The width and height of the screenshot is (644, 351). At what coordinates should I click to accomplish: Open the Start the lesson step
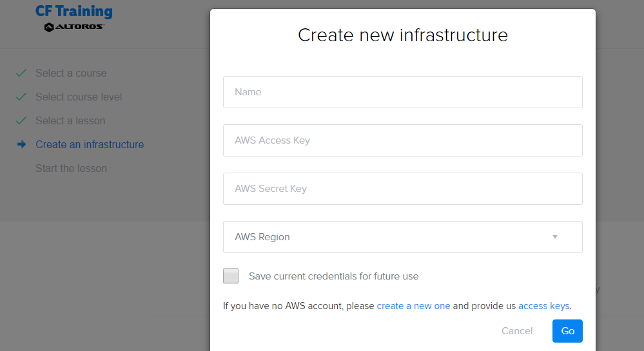coord(71,168)
